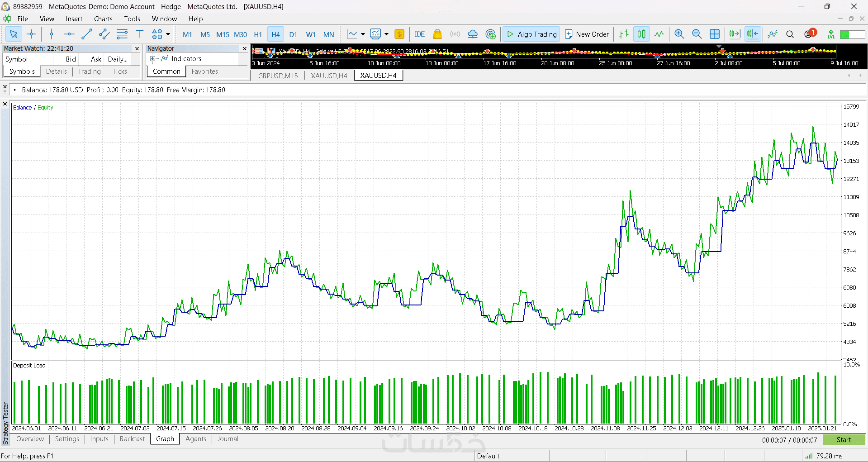Viewport: 868px width, 462px height.
Task: Click the zoom in magnifier icon
Action: click(679, 34)
